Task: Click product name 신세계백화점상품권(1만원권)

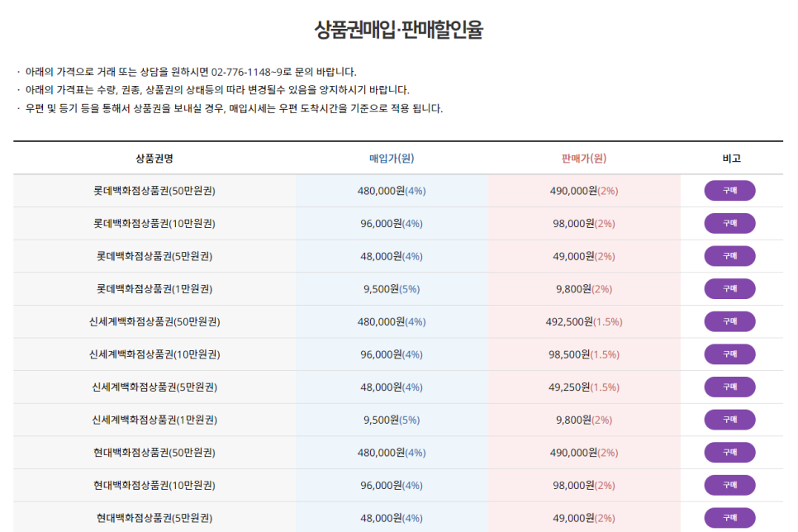Action: pyautogui.click(x=154, y=420)
